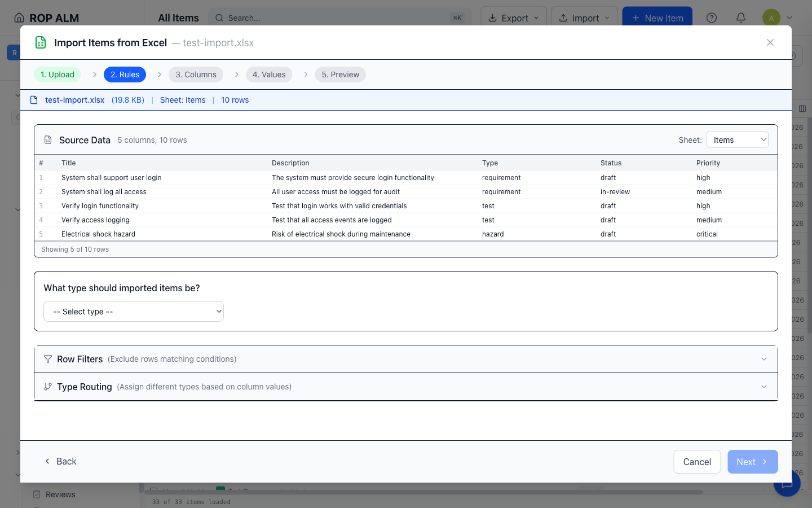Expand the Row Filters section
Image resolution: width=812 pixels, height=508 pixels.
(406, 359)
